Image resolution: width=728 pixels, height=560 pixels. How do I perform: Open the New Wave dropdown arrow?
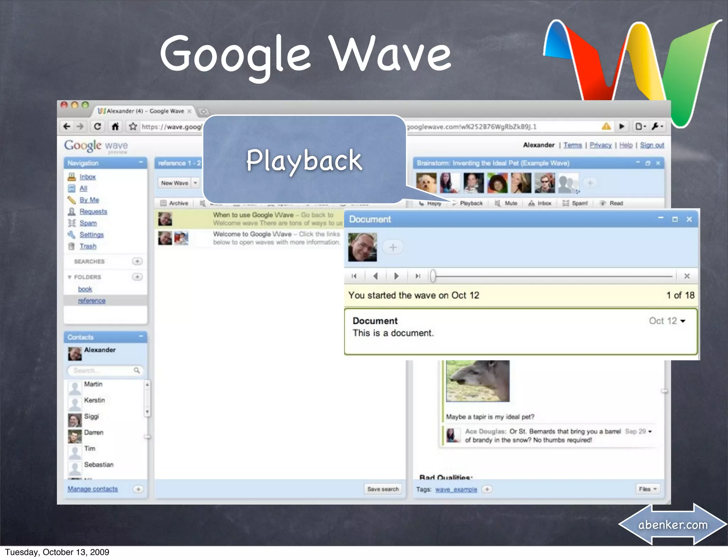[x=195, y=183]
